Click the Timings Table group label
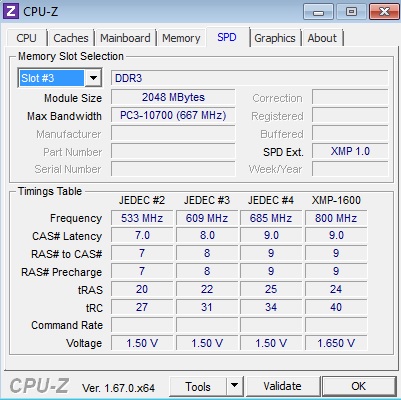The width and height of the screenshot is (401, 400). 50,191
